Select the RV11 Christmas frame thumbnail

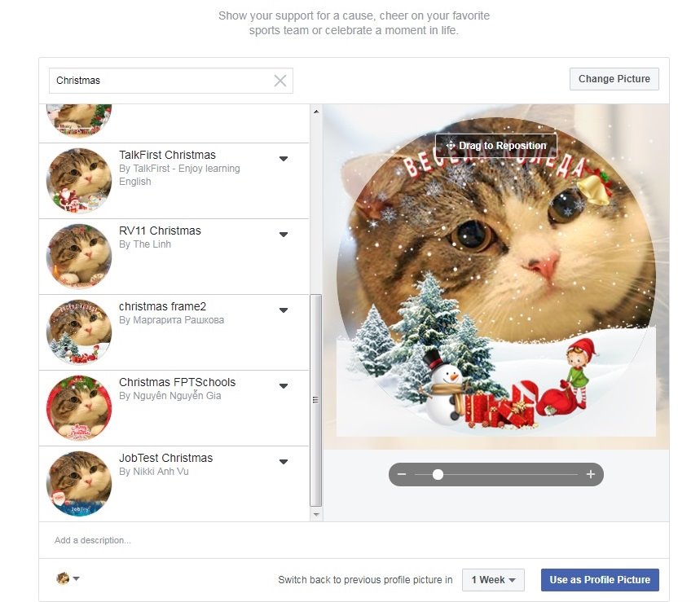(78, 256)
